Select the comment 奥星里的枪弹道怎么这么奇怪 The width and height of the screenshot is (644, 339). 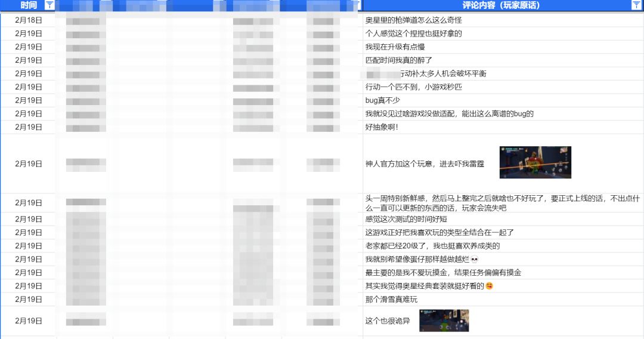click(413, 20)
